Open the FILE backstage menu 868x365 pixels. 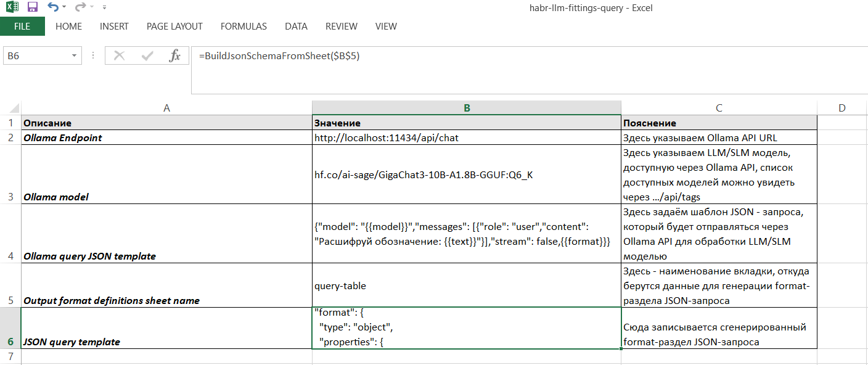point(23,27)
